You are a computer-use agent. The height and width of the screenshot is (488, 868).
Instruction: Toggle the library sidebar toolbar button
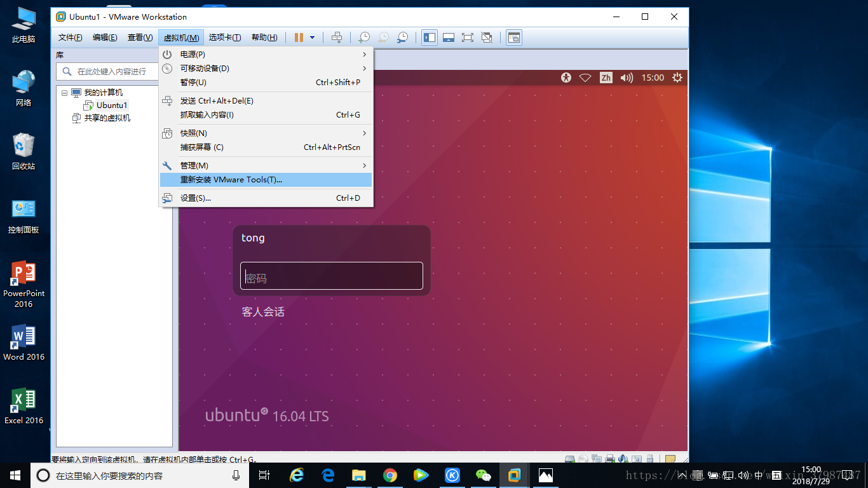tap(430, 37)
